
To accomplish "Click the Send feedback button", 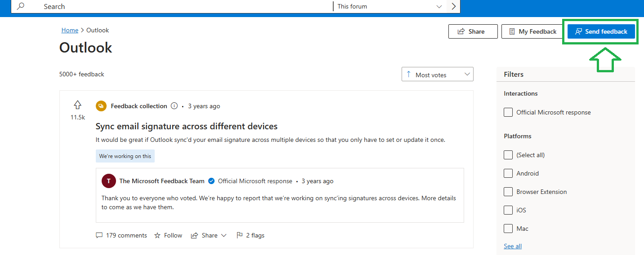I will click(x=601, y=31).
